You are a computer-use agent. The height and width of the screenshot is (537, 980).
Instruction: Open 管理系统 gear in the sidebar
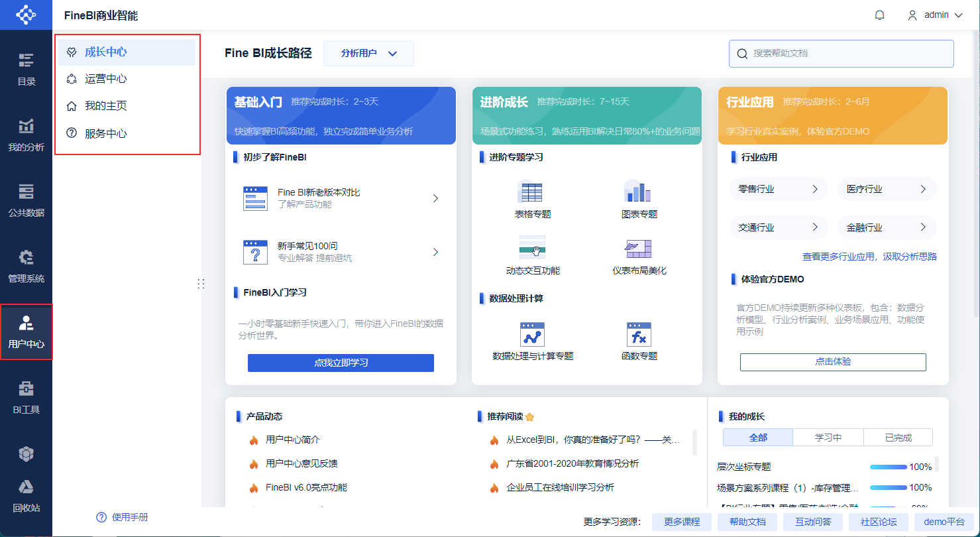pyautogui.click(x=26, y=265)
